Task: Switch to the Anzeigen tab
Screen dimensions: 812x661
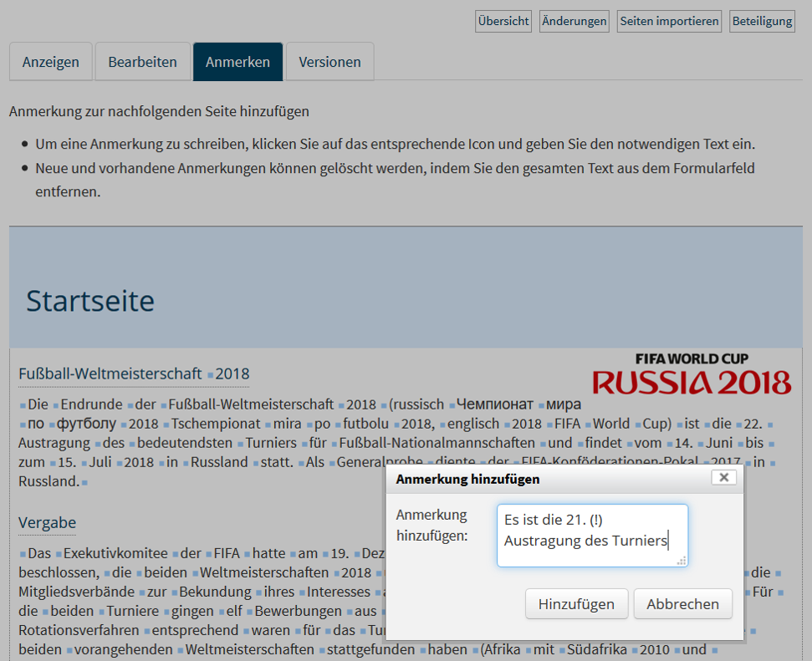Action: [51, 62]
